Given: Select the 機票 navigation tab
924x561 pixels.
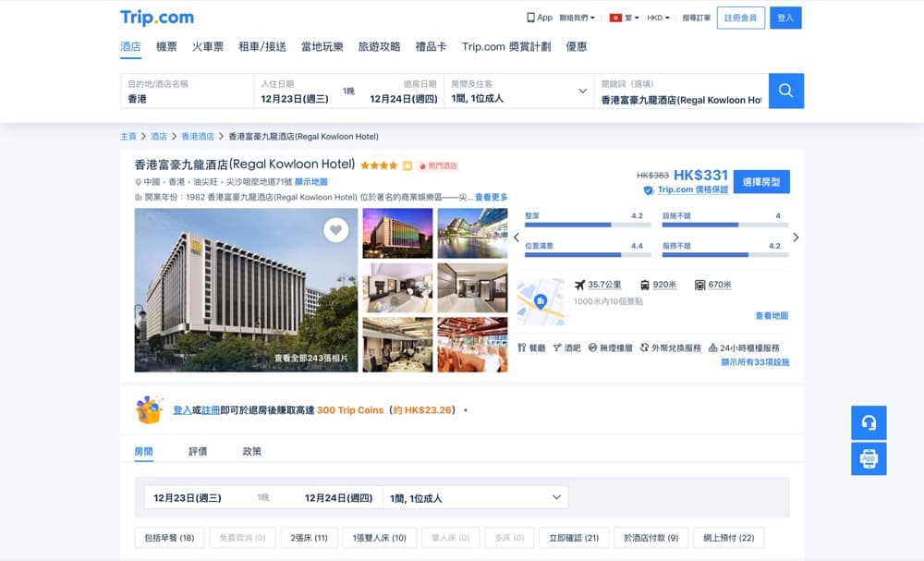Looking at the screenshot, I should [x=166, y=46].
